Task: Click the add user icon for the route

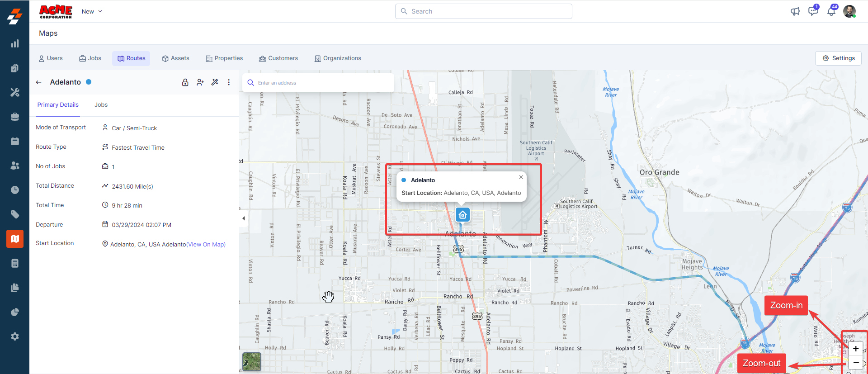Action: click(200, 82)
